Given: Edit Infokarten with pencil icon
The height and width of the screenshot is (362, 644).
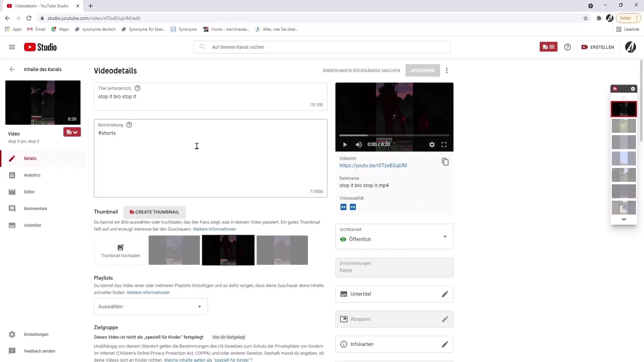Looking at the screenshot, I should click(x=445, y=344).
